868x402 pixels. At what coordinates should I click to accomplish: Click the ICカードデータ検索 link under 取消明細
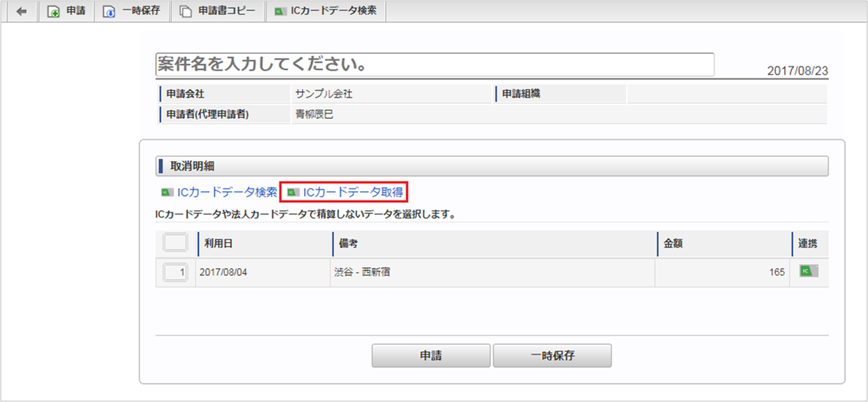(219, 193)
